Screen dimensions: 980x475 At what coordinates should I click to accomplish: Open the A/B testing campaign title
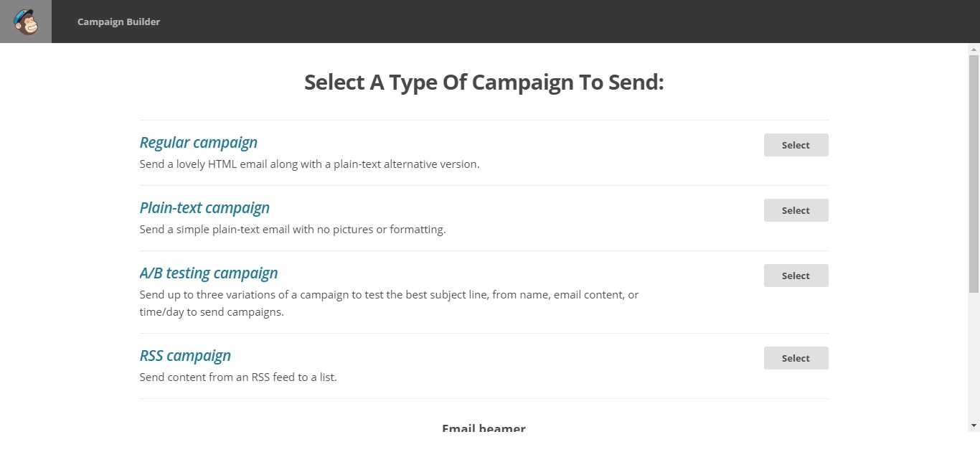pos(209,273)
